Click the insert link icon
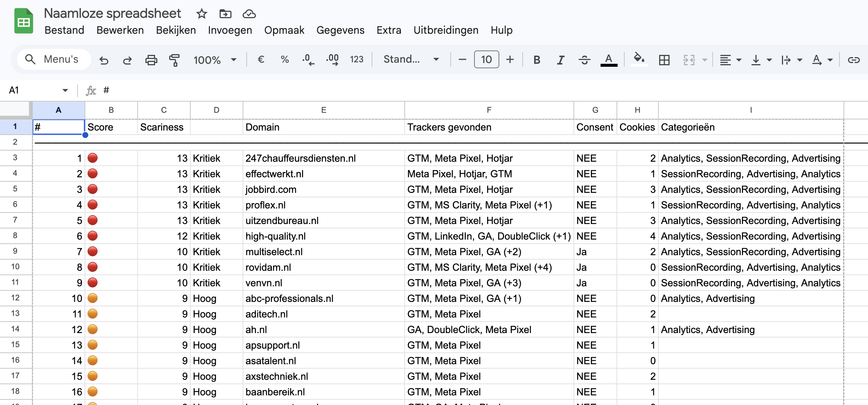868x405 pixels. click(854, 60)
